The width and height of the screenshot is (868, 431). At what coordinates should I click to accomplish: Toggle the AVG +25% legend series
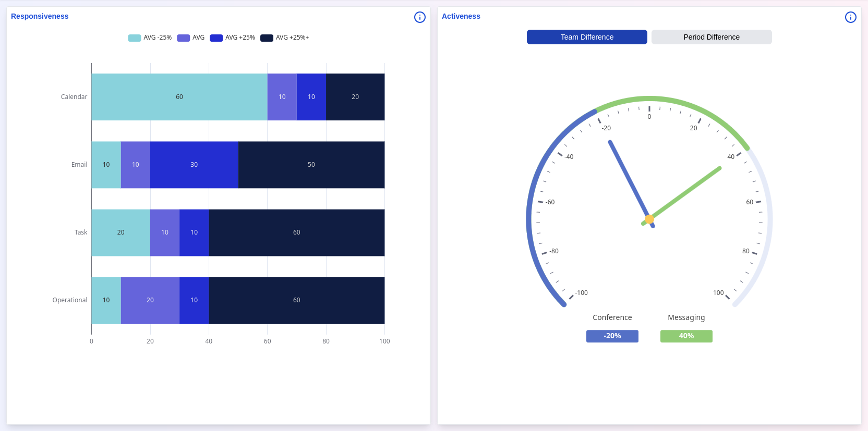233,38
